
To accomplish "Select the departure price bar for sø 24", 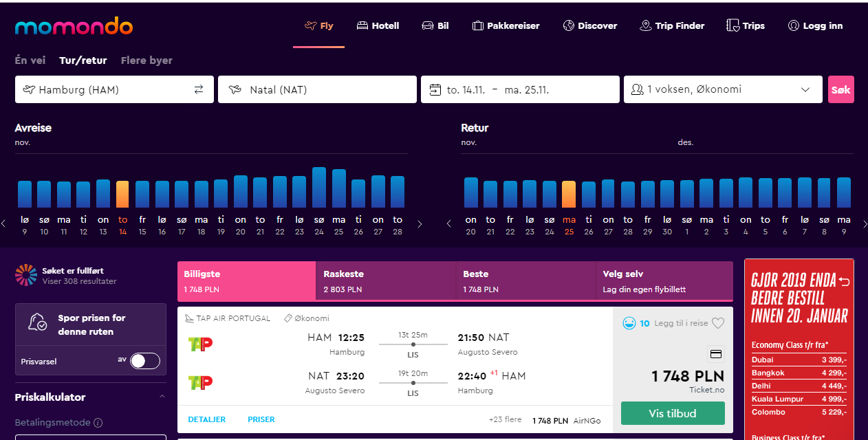I will [319, 187].
